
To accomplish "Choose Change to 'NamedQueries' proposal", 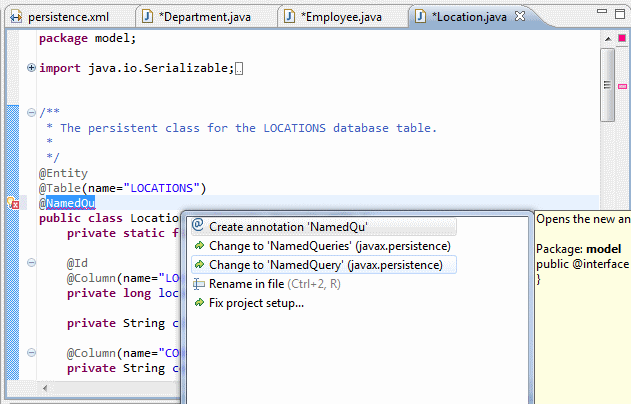I will pyautogui.click(x=324, y=246).
